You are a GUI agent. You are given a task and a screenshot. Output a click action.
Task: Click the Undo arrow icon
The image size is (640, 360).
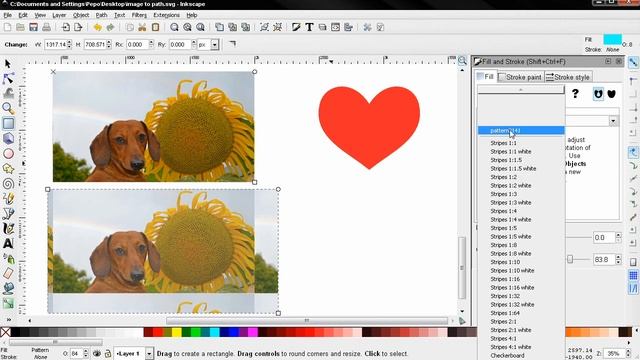click(97, 27)
